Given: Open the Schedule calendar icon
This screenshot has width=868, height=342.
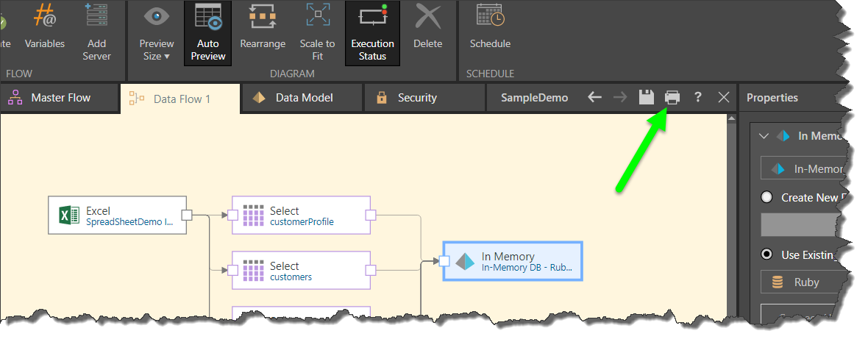Looking at the screenshot, I should [490, 18].
